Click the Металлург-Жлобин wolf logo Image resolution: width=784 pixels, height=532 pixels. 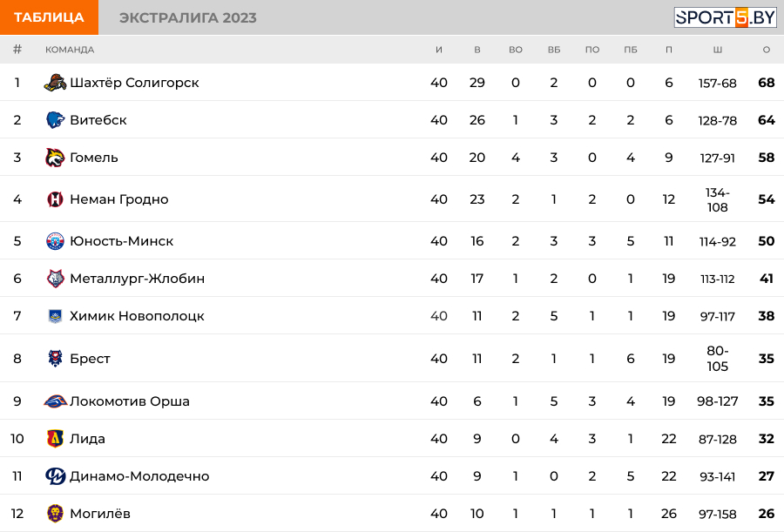click(55, 279)
